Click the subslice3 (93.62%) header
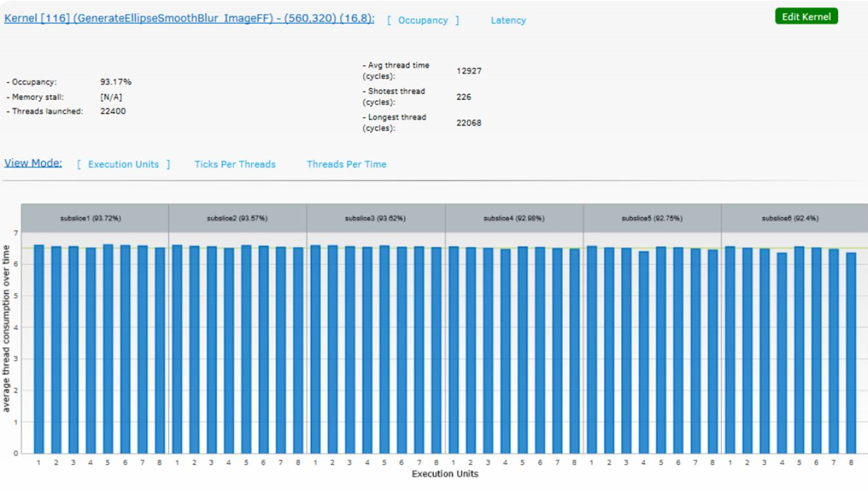The width and height of the screenshot is (868, 493). click(375, 218)
